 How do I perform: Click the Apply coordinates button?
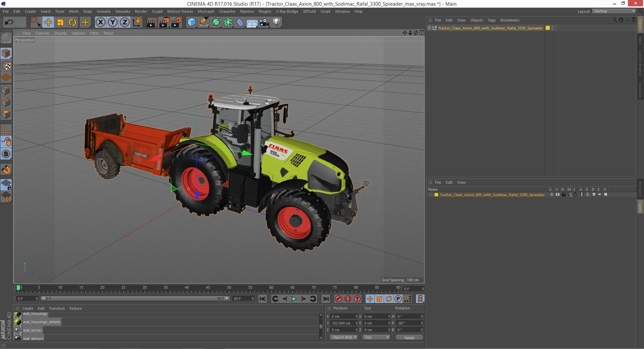pos(409,337)
